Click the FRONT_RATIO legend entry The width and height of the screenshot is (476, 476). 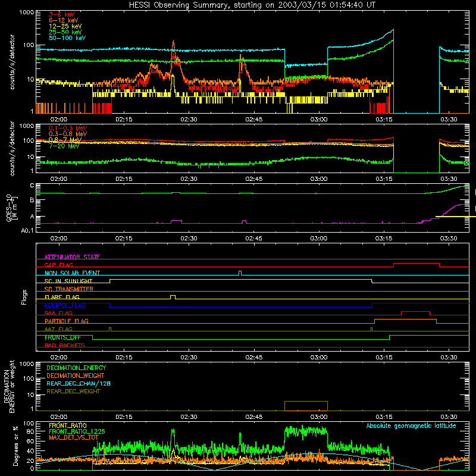[68, 425]
